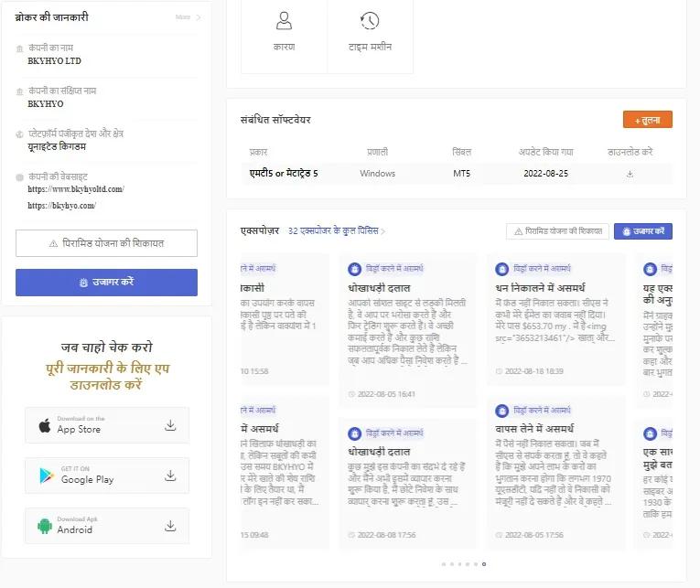The width and height of the screenshot is (700, 588).
Task: Click the ब्रोकर की जानकारी heading
Action: tap(52, 17)
